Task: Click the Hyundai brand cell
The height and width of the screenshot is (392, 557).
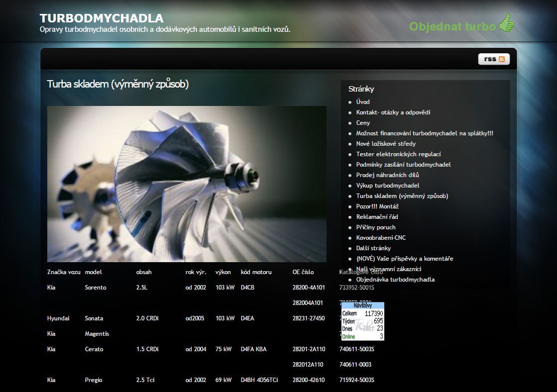Action: (x=58, y=318)
